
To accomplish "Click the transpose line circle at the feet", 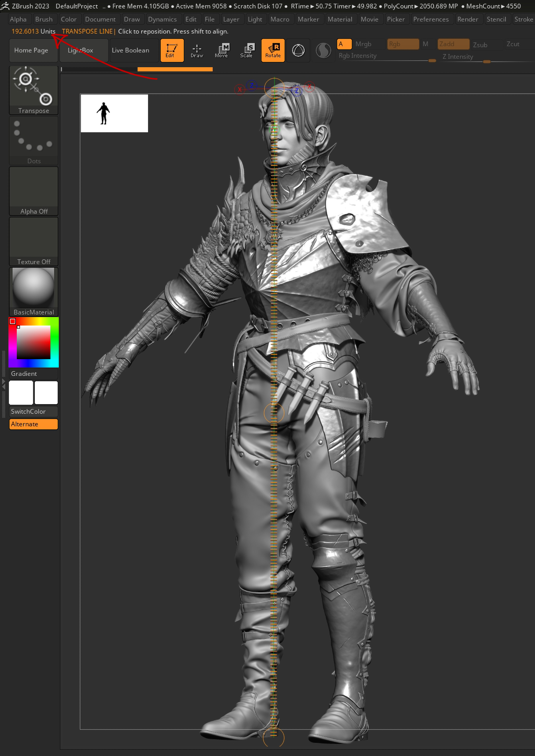I will [x=274, y=738].
